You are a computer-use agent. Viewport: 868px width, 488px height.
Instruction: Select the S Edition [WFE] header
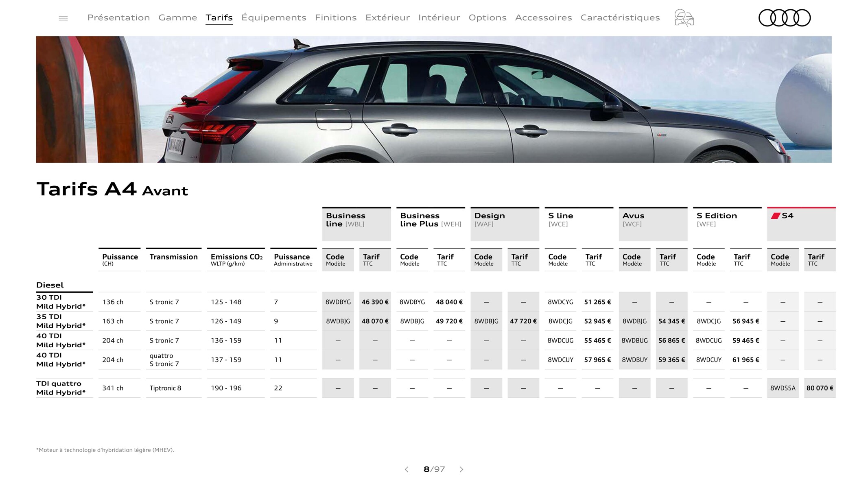pos(727,224)
